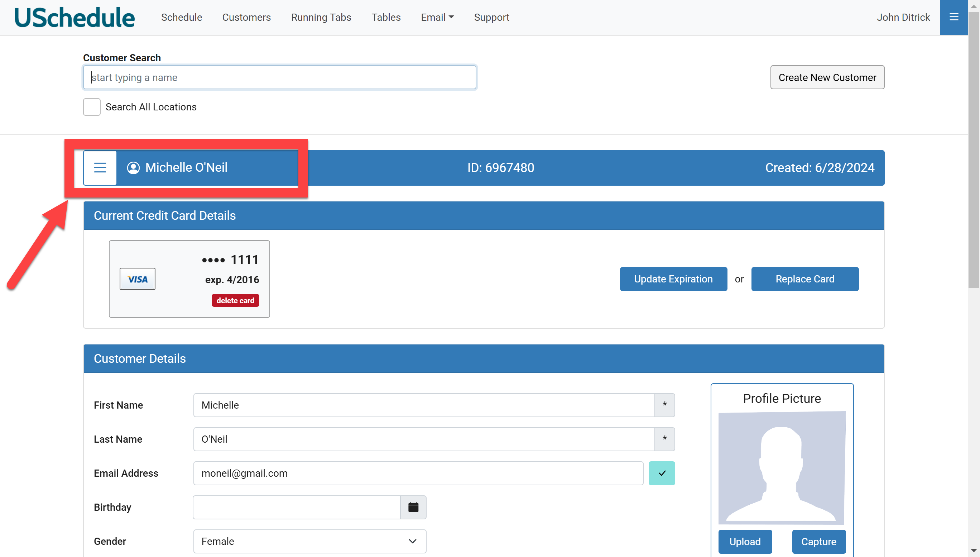Go to Running Tabs page

(x=321, y=18)
